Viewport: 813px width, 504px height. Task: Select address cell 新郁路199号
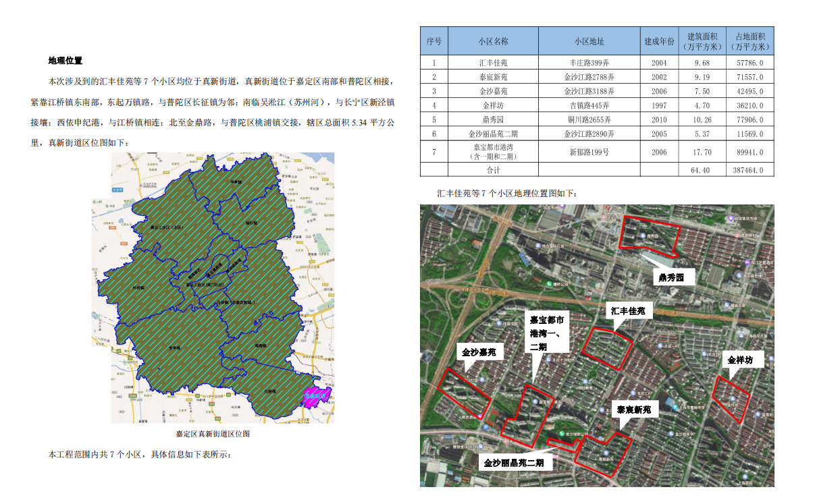[589, 152]
